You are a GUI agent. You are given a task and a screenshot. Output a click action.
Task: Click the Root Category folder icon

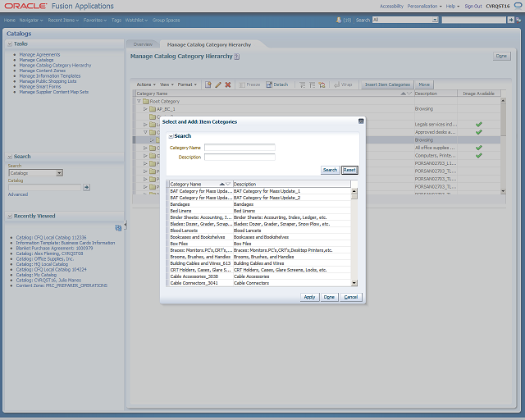(x=146, y=101)
